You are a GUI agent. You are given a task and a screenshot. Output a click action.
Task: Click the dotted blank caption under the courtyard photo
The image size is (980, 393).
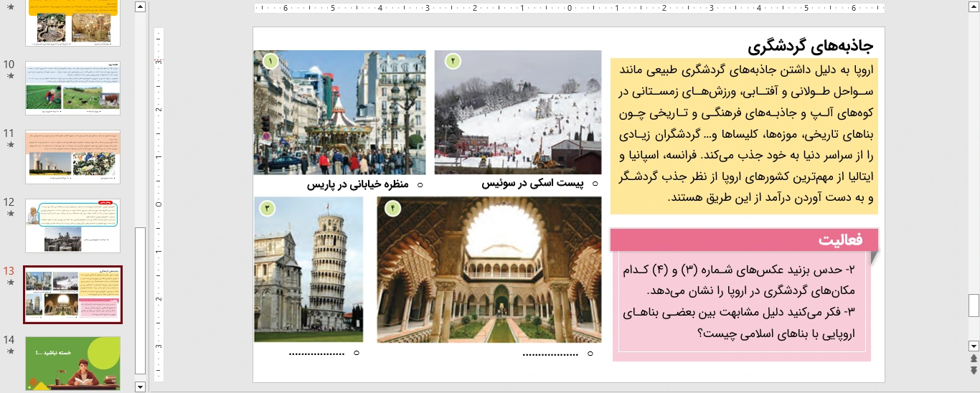click(x=551, y=353)
